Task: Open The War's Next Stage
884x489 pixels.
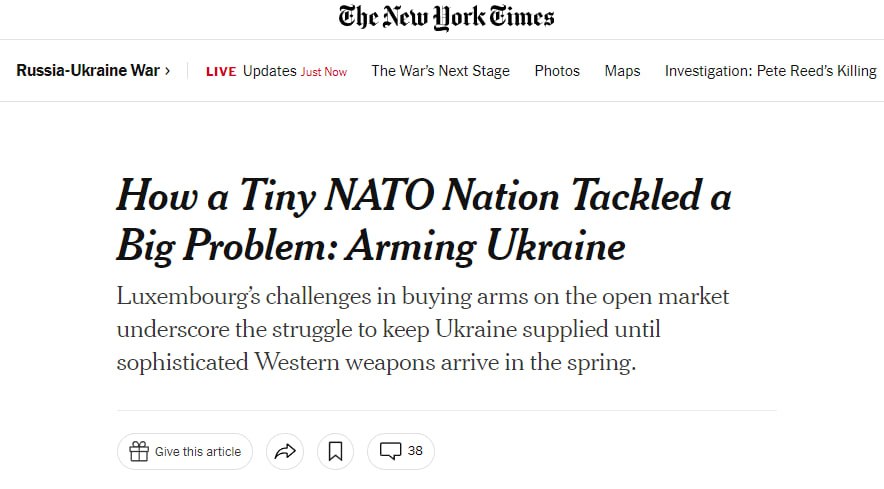Action: pos(440,71)
